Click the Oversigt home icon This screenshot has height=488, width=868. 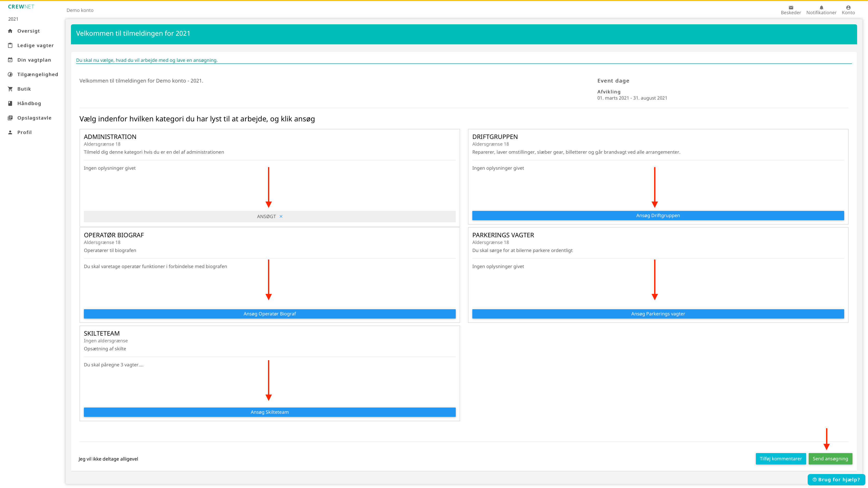10,31
